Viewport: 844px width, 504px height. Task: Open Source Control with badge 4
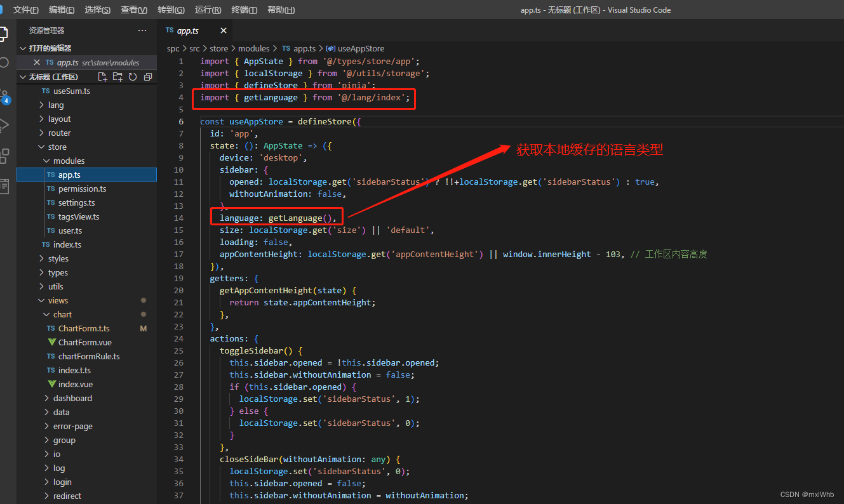[x=4, y=96]
